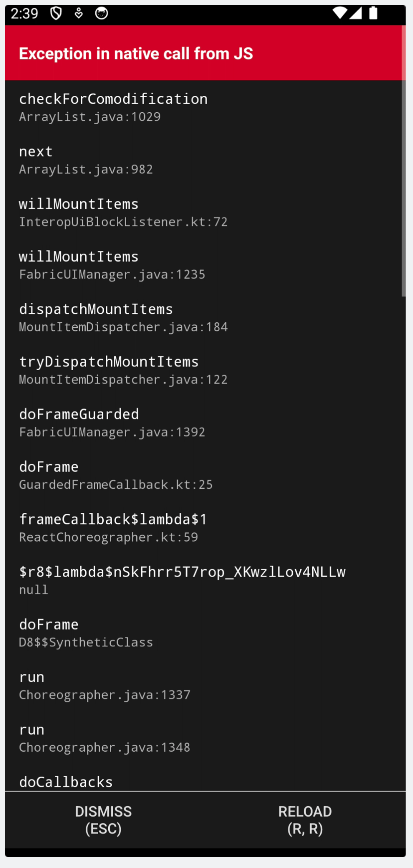
Task: Tap the cellular signal icon
Action: click(x=356, y=13)
